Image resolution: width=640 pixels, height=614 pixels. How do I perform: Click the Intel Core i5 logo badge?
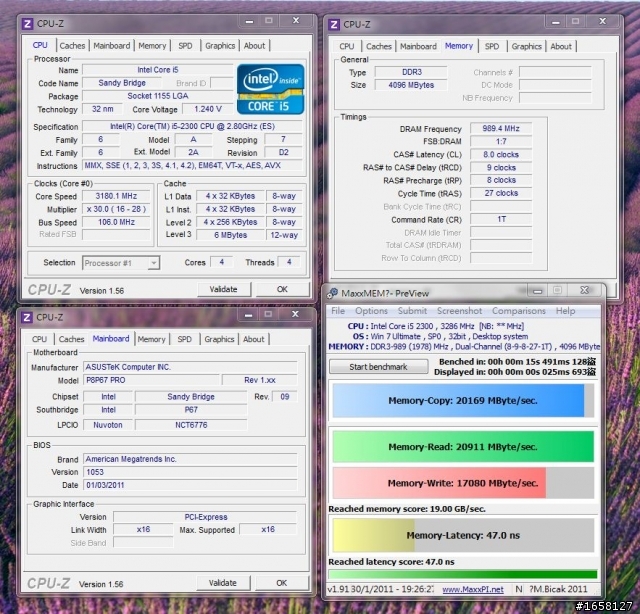(x=271, y=89)
